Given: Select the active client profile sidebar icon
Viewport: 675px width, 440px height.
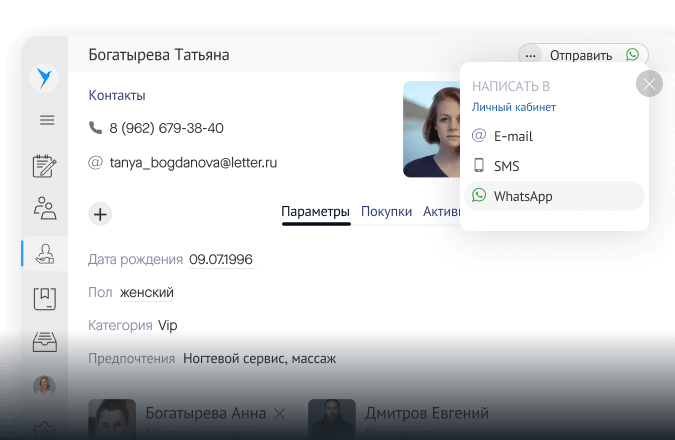Looking at the screenshot, I should tap(45, 253).
